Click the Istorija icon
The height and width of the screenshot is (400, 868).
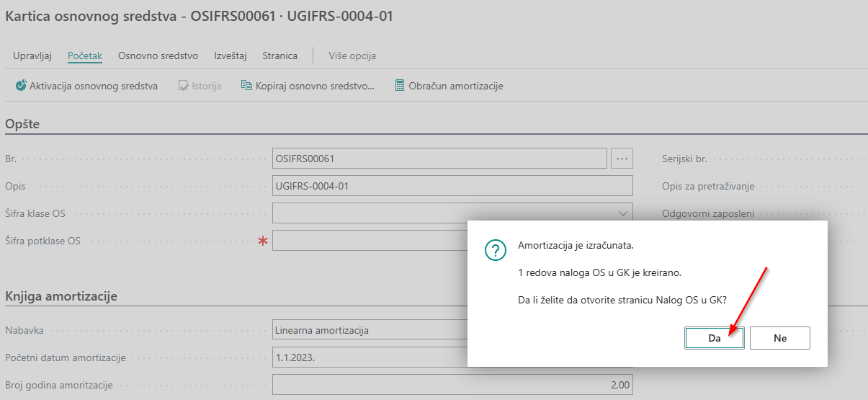(x=183, y=86)
